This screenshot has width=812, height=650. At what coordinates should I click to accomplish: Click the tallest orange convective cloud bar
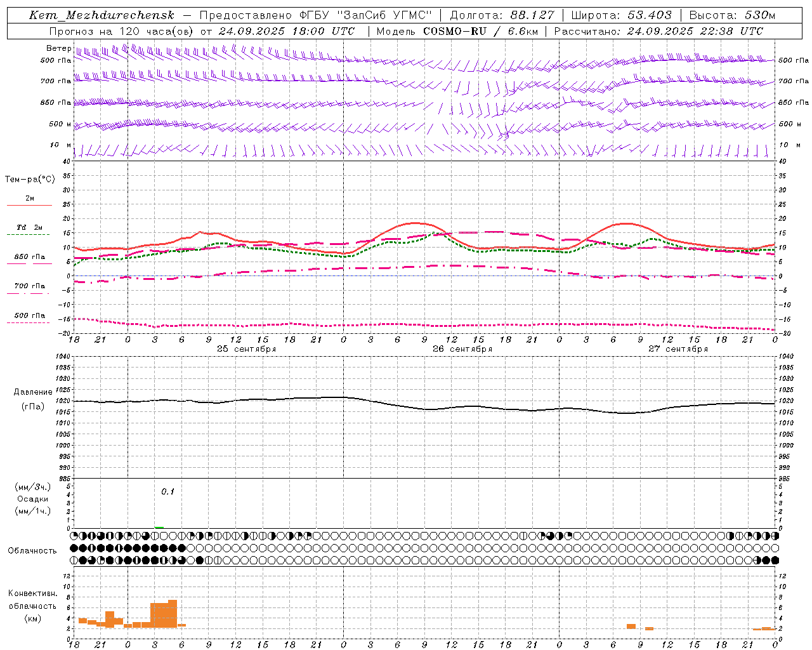coord(173,614)
